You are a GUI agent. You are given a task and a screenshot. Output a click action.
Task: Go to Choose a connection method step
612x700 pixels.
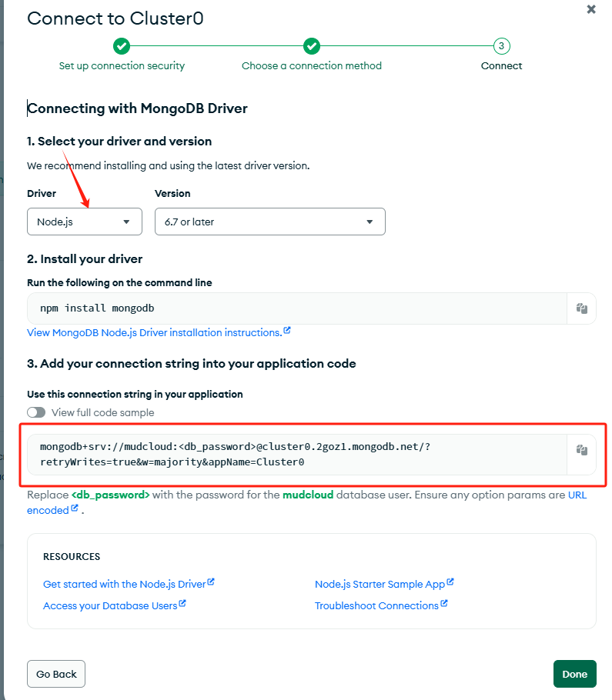(312, 65)
